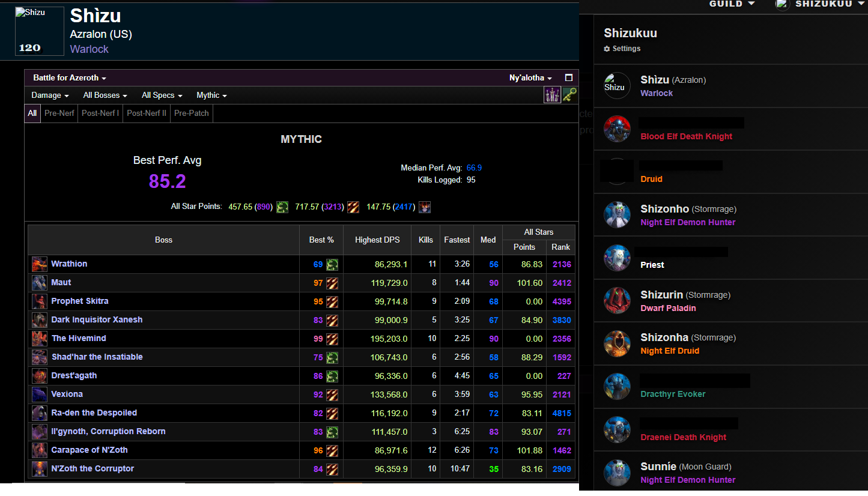
Task: Click the Maut boss icon
Action: pyautogui.click(x=40, y=283)
